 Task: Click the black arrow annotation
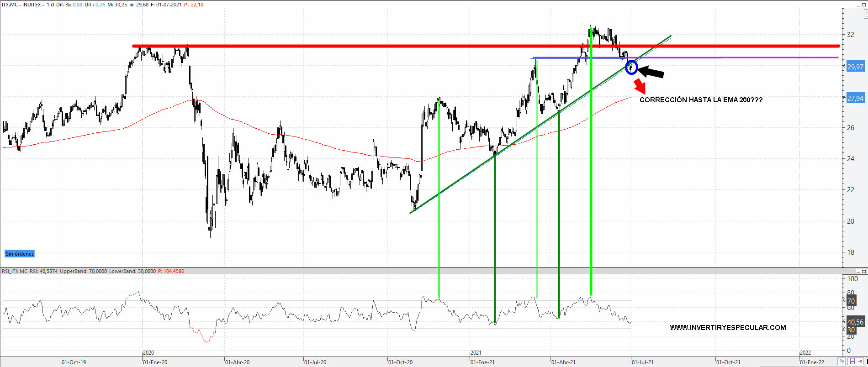tap(651, 72)
